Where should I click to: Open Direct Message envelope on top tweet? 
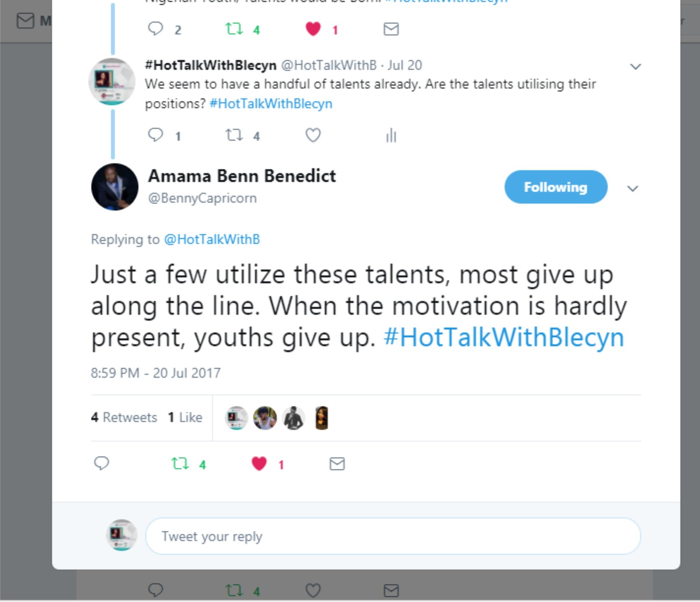391,29
